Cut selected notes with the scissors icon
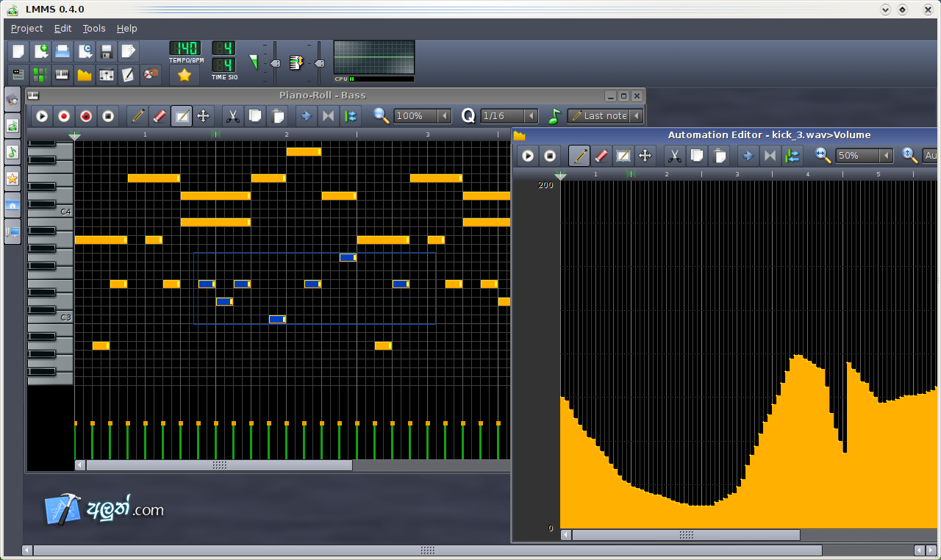The width and height of the screenshot is (941, 560). tap(232, 115)
